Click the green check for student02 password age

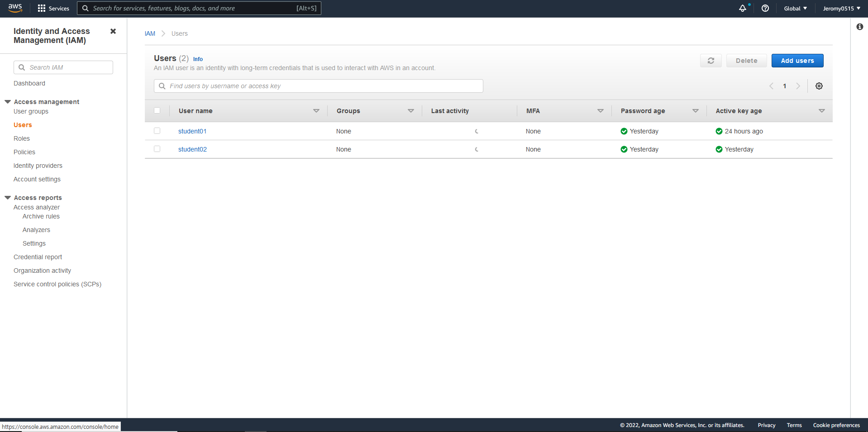click(x=624, y=149)
